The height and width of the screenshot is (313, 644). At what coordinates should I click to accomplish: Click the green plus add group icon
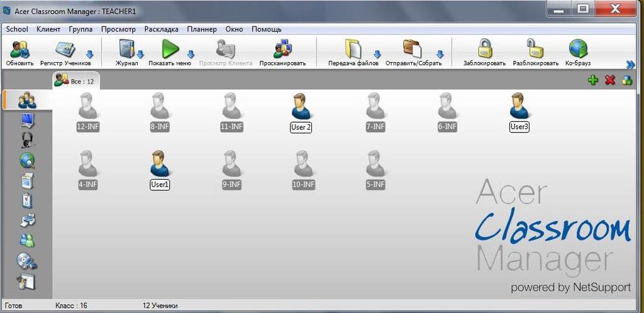[x=592, y=80]
